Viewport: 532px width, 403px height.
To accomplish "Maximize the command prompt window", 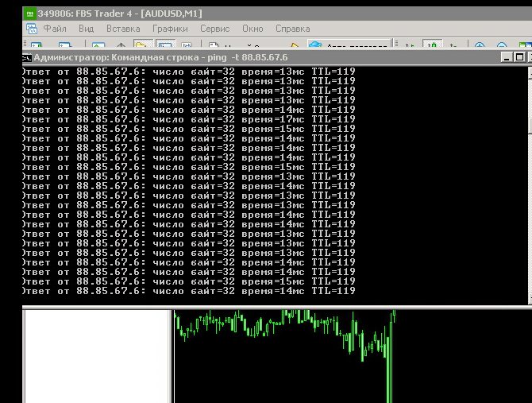I will click(x=519, y=57).
